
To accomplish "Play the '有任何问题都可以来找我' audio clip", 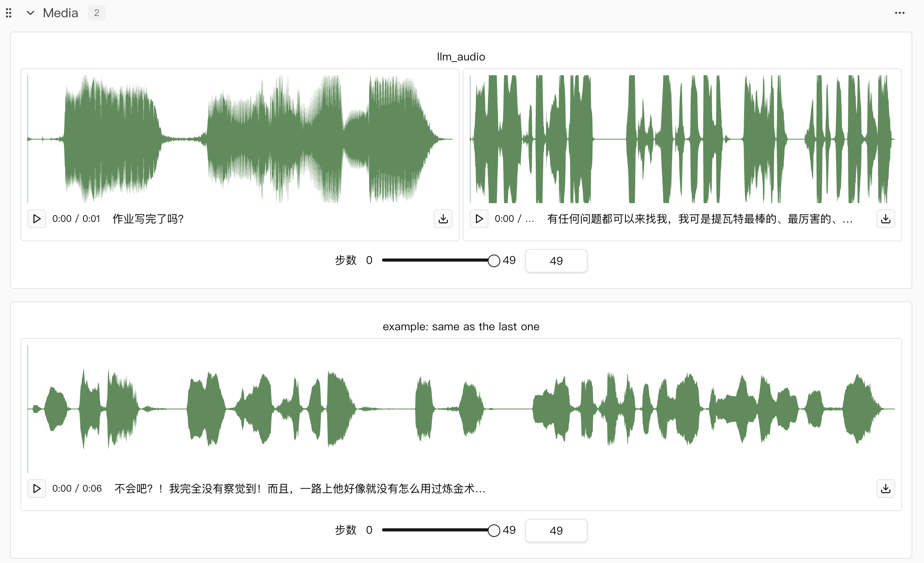I will pos(479,219).
